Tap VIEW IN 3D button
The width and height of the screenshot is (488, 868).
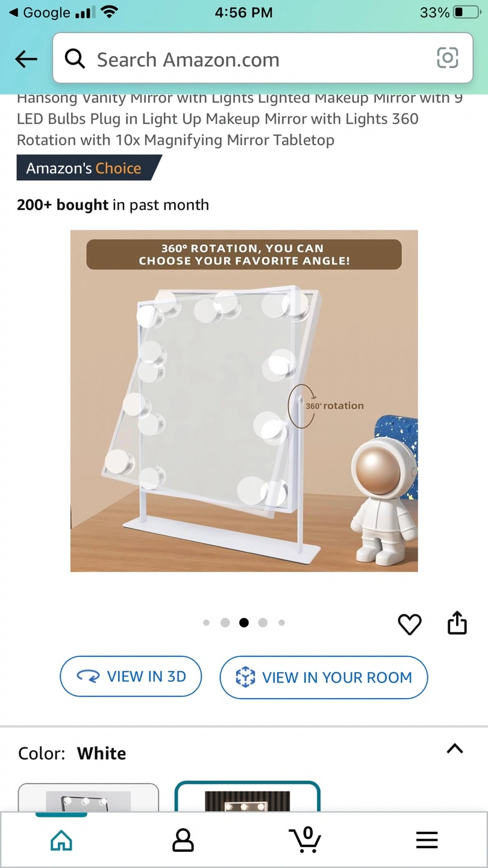(x=131, y=677)
